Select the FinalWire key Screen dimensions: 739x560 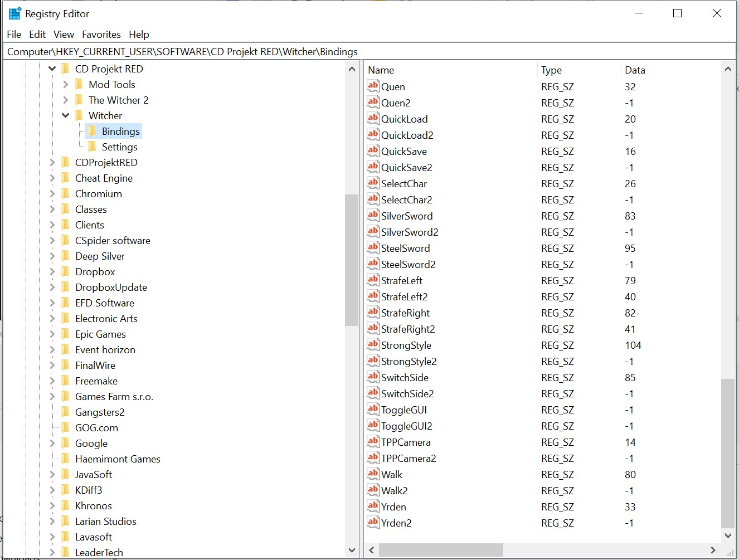95,366
